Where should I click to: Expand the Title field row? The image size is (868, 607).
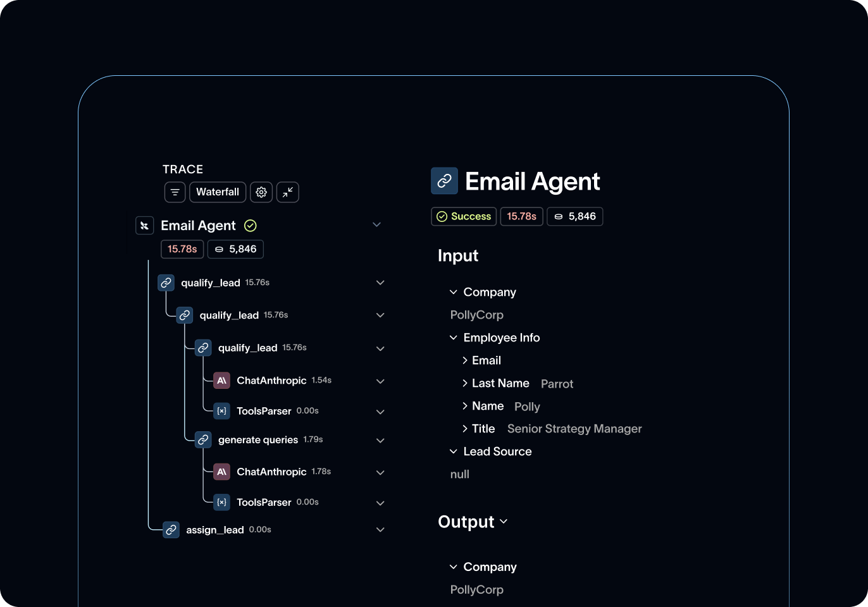465,429
